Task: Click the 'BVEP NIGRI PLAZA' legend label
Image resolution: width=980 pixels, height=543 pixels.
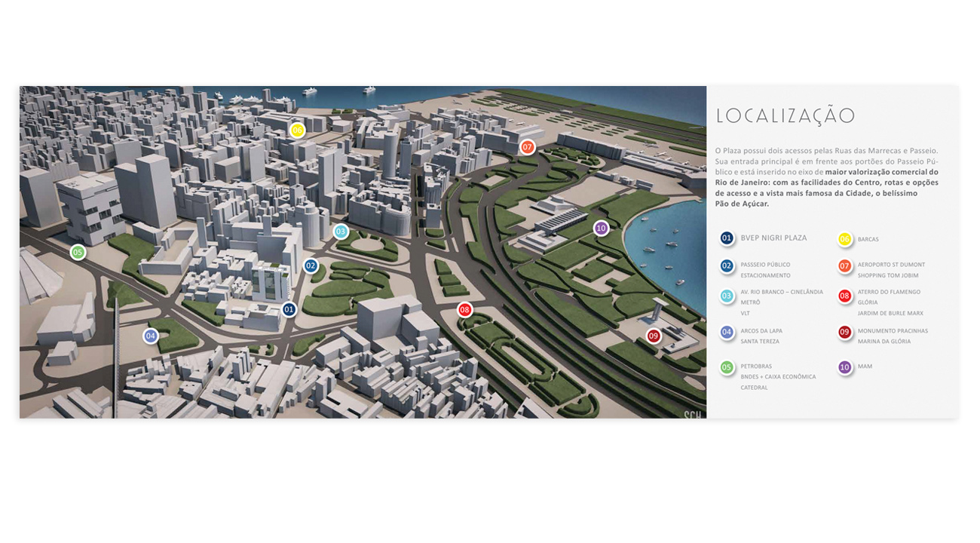Action: [x=773, y=238]
